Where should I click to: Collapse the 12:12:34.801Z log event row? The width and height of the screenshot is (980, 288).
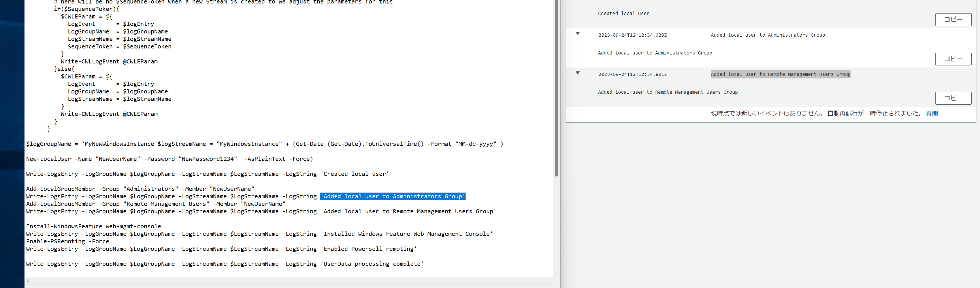click(578, 73)
